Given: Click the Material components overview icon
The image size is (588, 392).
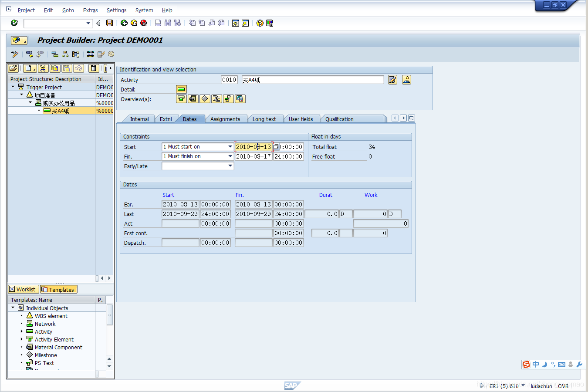Looking at the screenshot, I should 193,99.
